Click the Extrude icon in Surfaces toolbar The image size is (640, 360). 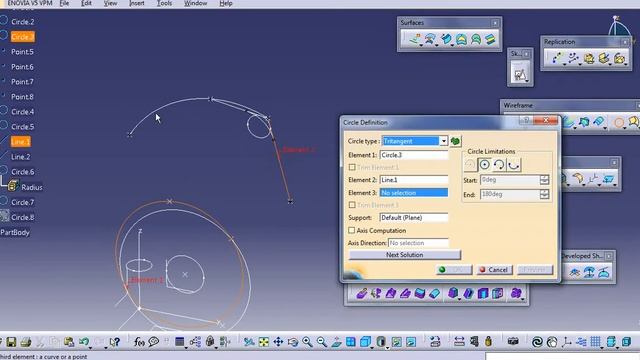coord(415,39)
